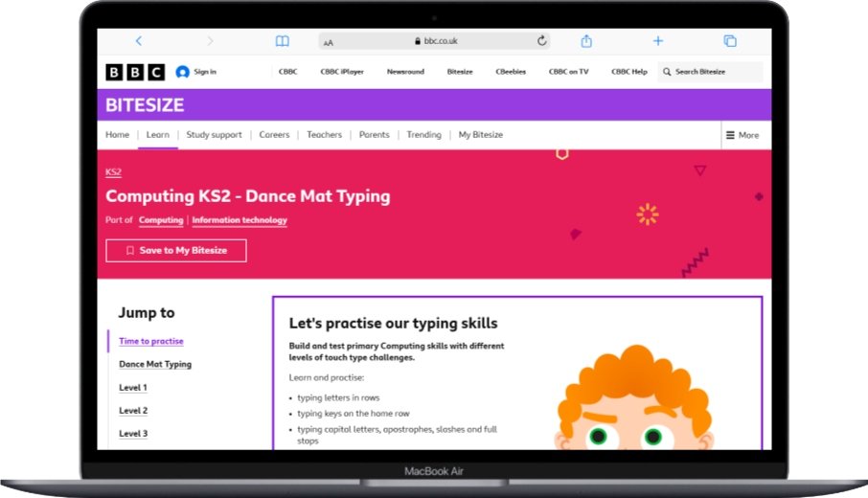The width and height of the screenshot is (868, 498).
Task: Open the Parents tab
Action: (x=375, y=134)
